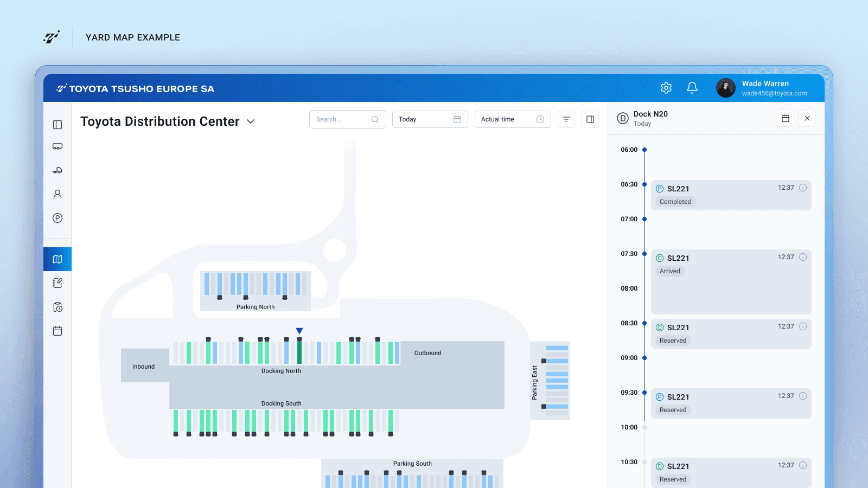The image size is (868, 488).
Task: Open calendar in Dock N20 panel
Action: (x=786, y=118)
